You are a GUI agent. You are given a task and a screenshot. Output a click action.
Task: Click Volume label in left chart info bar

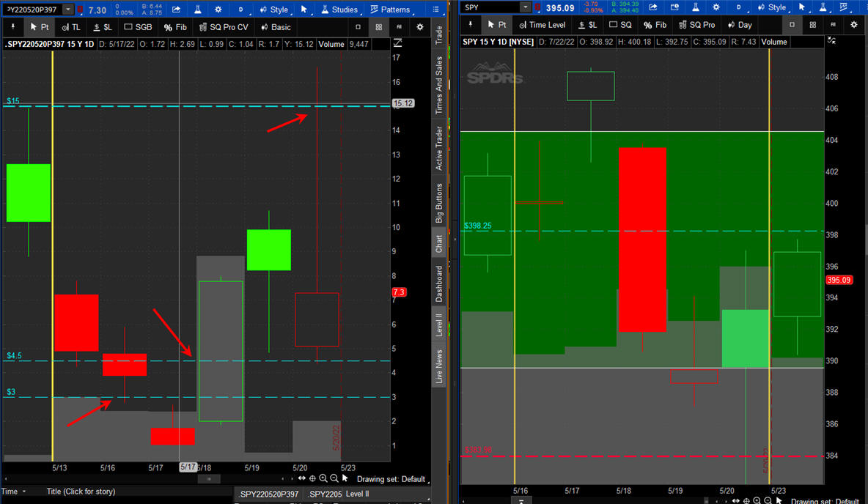coord(331,44)
